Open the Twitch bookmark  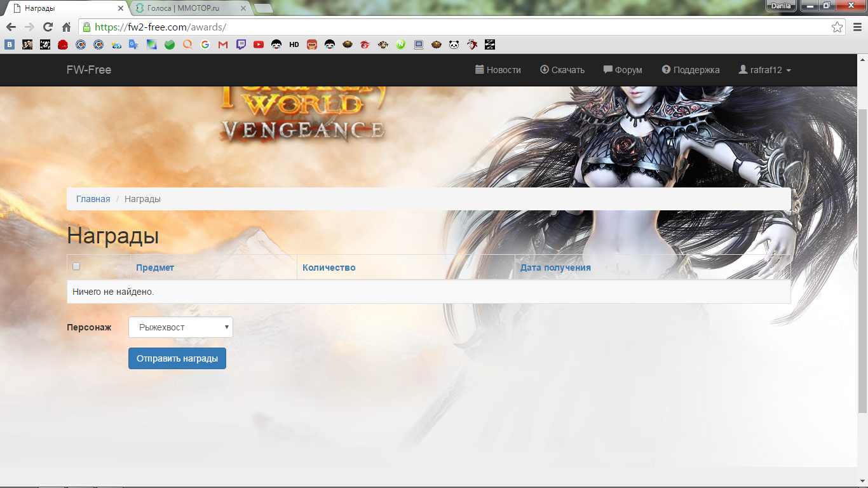[x=241, y=44]
